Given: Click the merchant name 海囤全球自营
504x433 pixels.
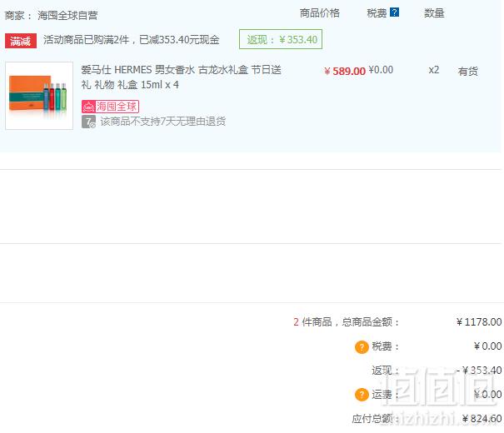Looking at the screenshot, I should point(67,16).
